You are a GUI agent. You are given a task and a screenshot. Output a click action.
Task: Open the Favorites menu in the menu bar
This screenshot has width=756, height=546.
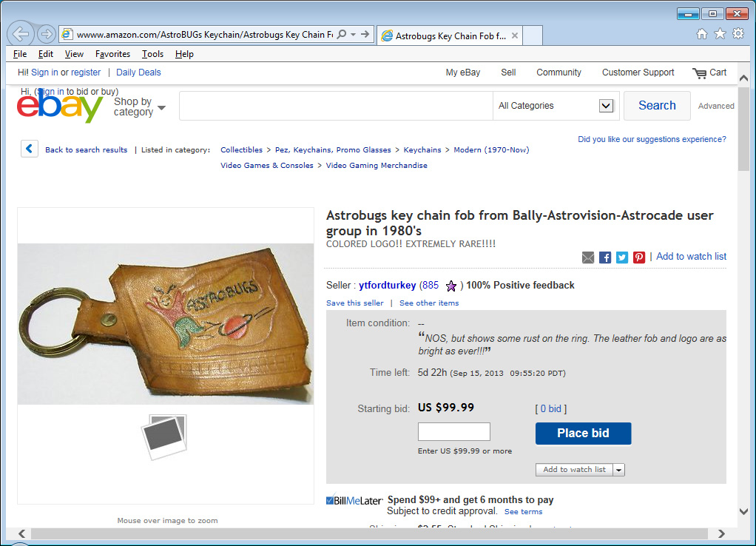point(112,54)
